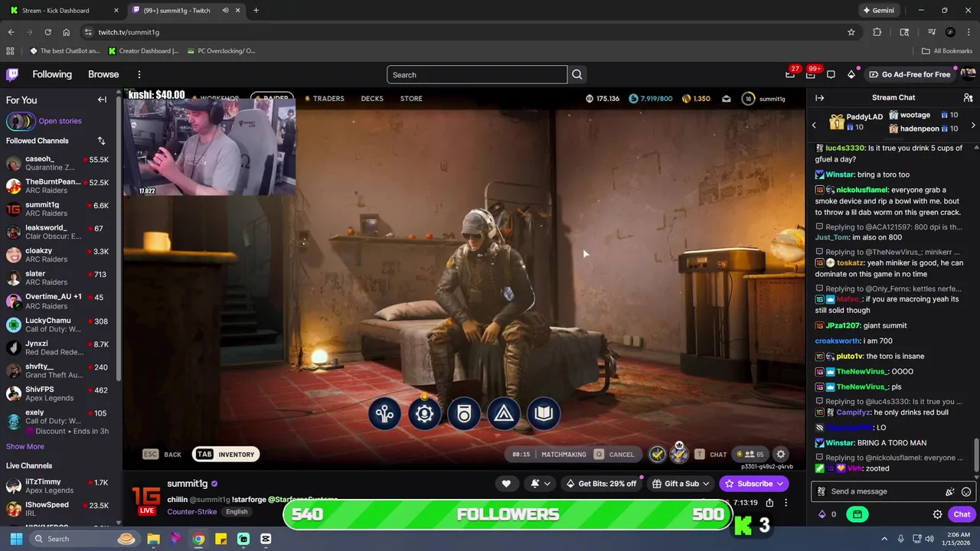Select the in-game codex book icon
This screenshot has width=980, height=551.
coord(544,414)
